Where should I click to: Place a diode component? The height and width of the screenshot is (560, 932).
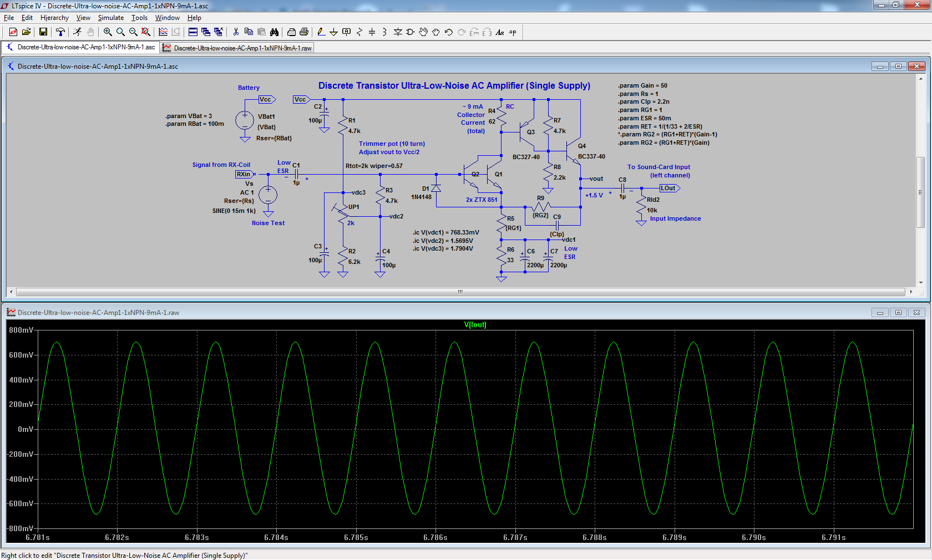pos(398,32)
